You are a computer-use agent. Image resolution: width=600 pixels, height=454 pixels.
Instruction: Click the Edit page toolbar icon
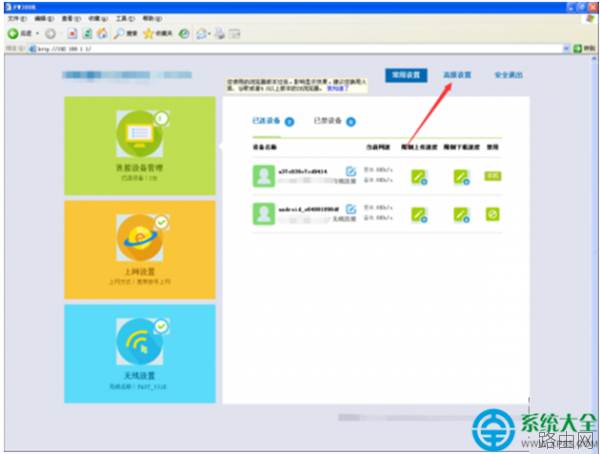234,34
